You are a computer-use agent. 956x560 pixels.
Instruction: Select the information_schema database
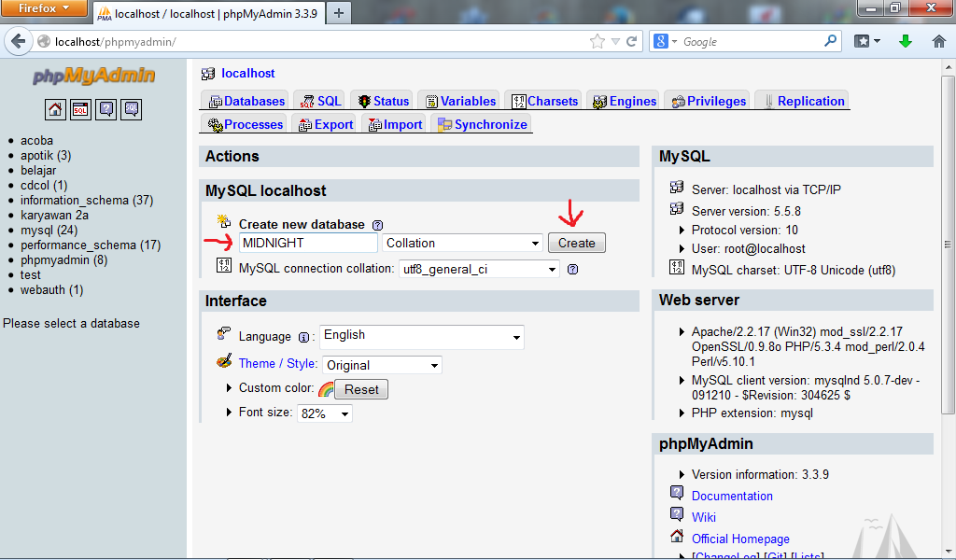click(x=87, y=201)
